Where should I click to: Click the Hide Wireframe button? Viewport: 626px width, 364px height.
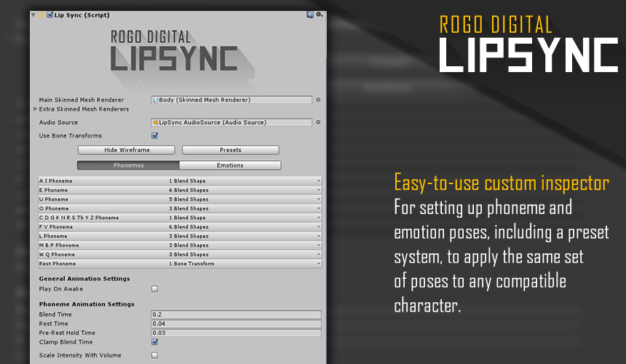click(127, 150)
